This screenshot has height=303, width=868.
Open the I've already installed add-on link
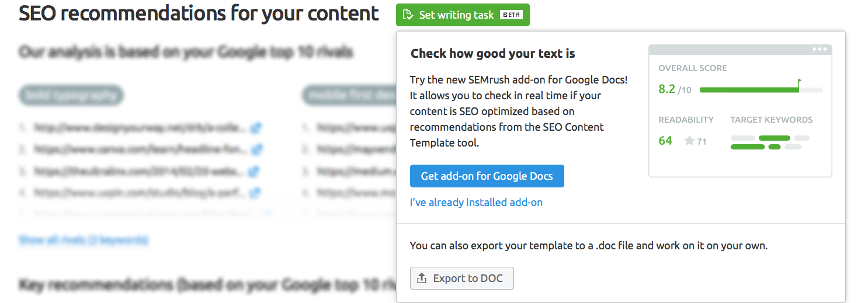(x=476, y=203)
